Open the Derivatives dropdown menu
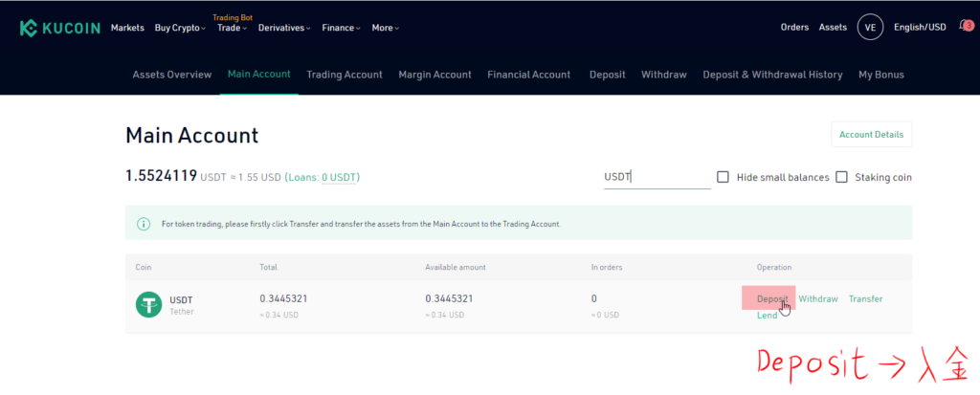The height and width of the screenshot is (395, 980). click(x=284, y=28)
